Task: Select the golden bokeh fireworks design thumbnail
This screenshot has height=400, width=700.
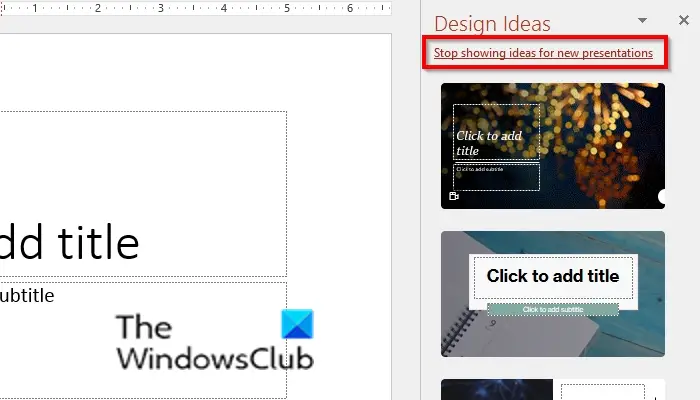Action: pyautogui.click(x=553, y=146)
